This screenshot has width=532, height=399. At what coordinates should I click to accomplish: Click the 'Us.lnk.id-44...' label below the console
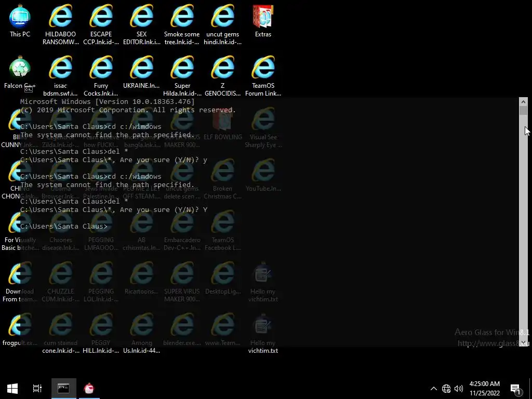(141, 351)
